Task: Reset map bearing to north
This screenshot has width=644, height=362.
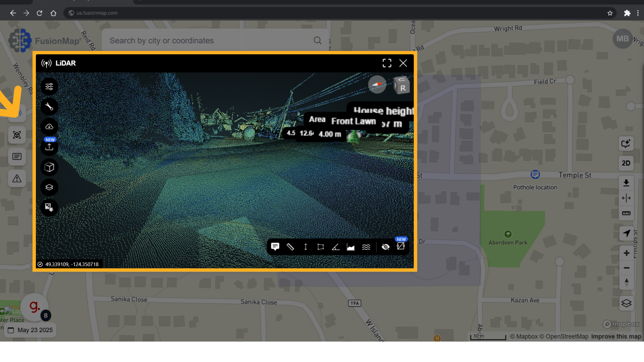Action: (x=626, y=283)
